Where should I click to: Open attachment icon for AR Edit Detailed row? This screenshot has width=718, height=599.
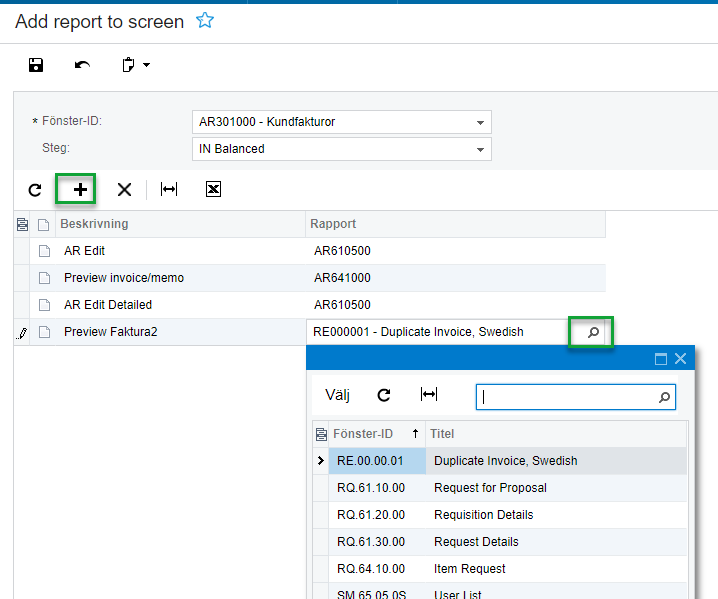tap(44, 305)
